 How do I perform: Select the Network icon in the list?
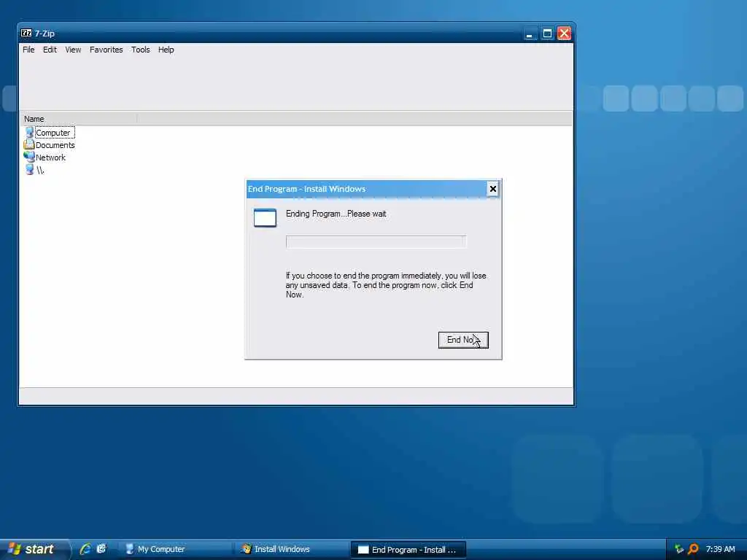(x=29, y=157)
